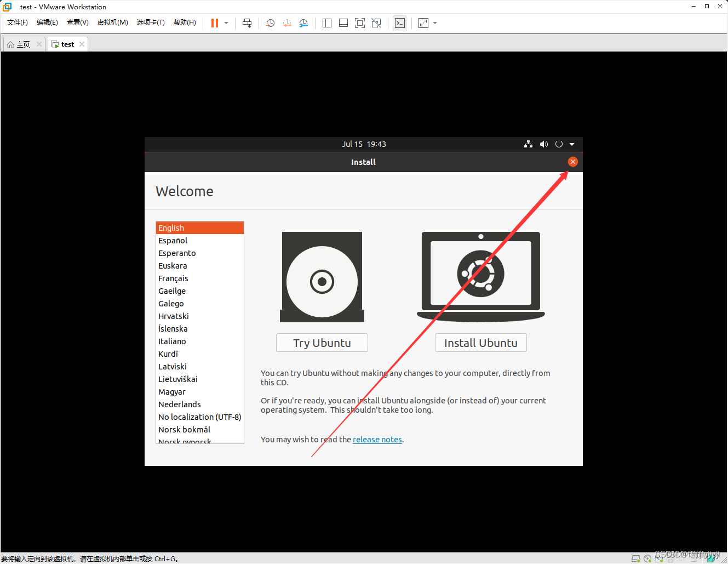Select No localization (UTF-8) language
Screen dimensions: 728x564
coord(200,417)
